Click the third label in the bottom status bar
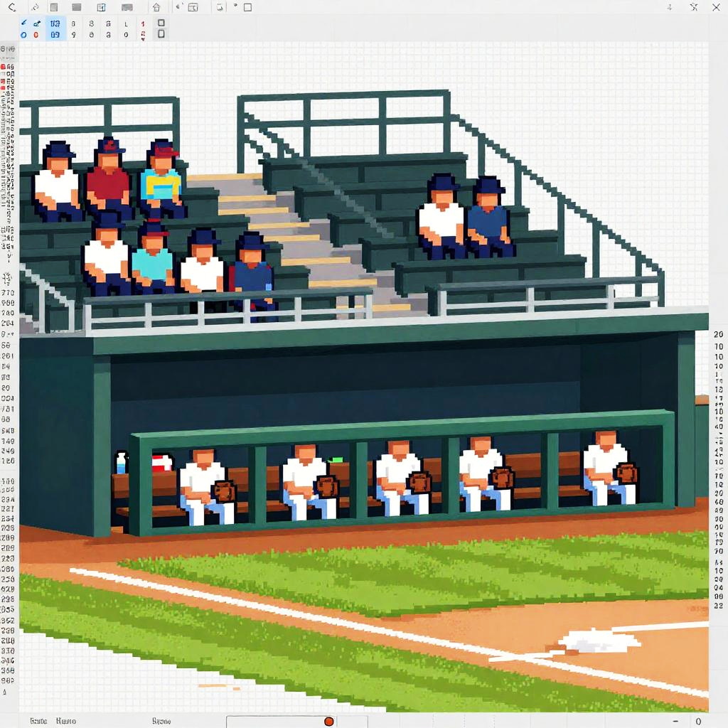The width and height of the screenshot is (728, 728). pyautogui.click(x=161, y=721)
